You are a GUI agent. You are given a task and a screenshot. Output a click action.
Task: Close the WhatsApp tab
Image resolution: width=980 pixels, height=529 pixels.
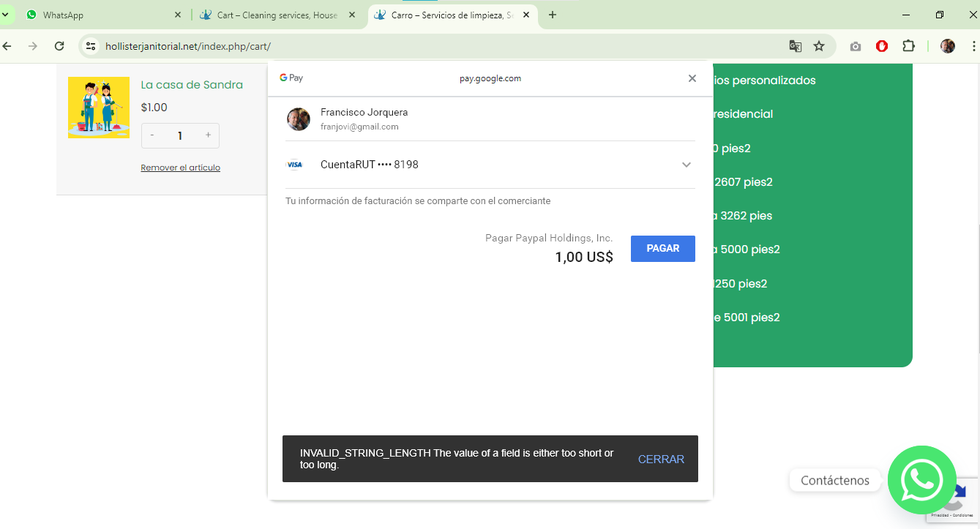(x=178, y=15)
